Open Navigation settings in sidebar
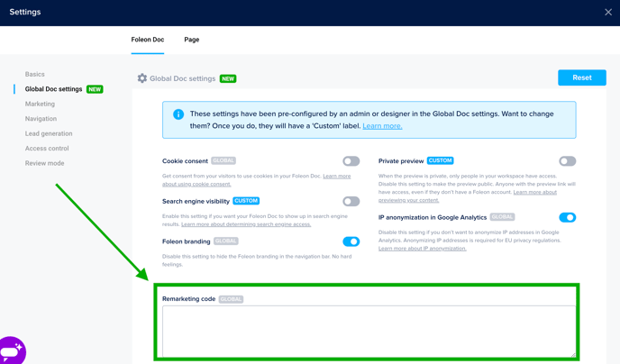This screenshot has height=364, width=620. [41, 119]
